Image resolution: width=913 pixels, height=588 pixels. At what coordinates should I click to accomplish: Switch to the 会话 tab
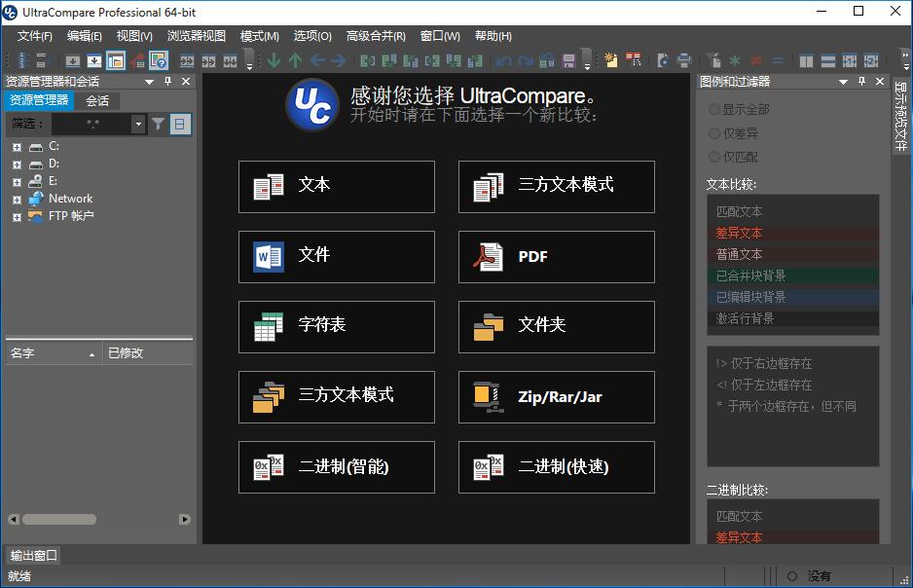97,100
